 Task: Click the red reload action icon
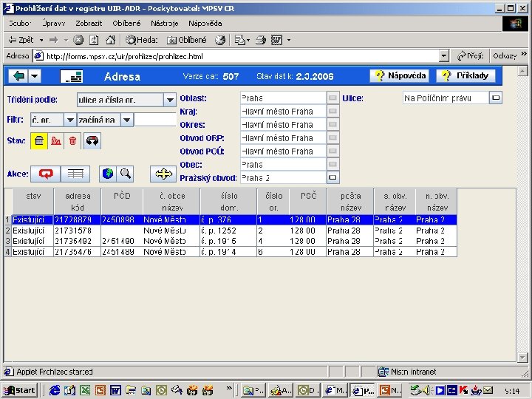47,174
